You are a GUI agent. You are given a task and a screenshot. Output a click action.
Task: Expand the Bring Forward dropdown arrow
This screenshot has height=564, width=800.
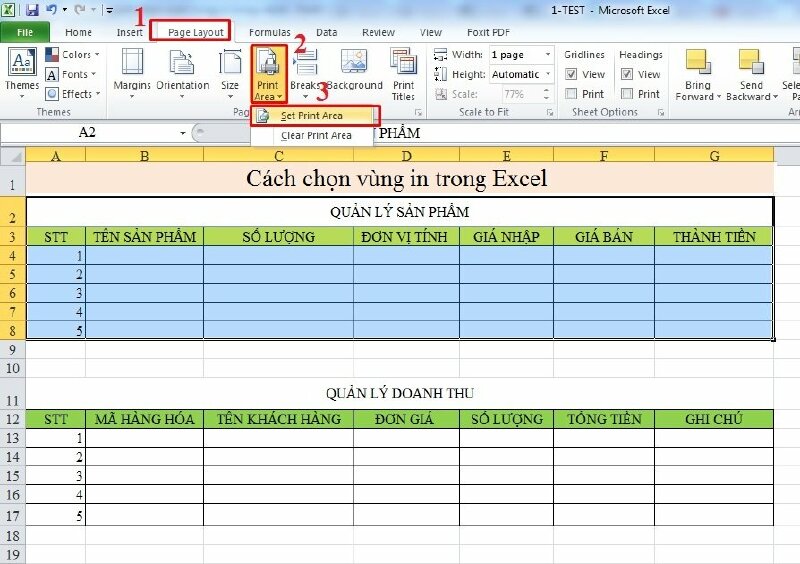click(718, 97)
